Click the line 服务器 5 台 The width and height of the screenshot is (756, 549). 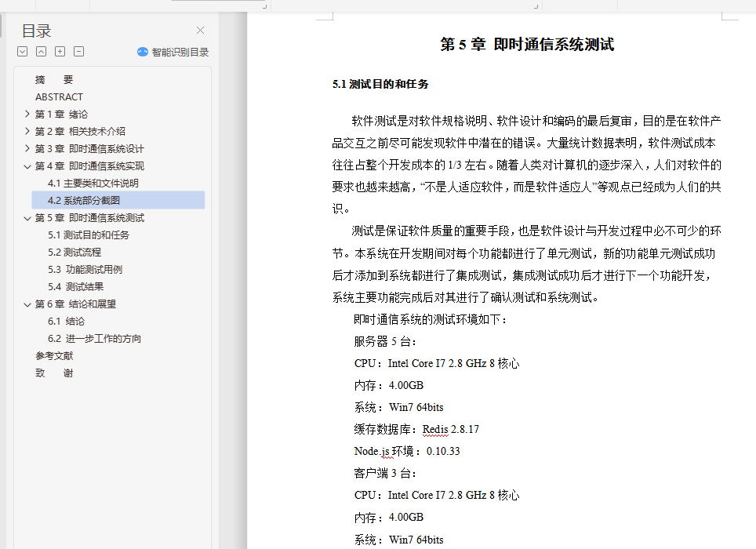pos(385,342)
